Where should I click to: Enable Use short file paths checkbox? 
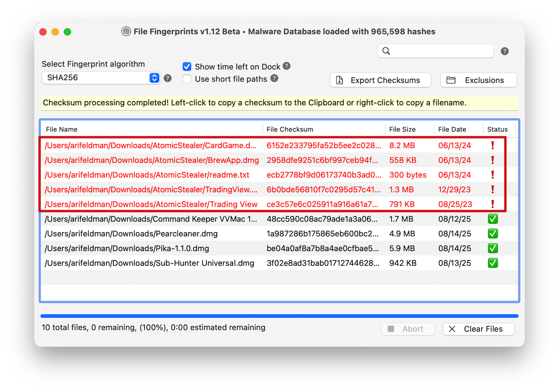click(x=187, y=79)
